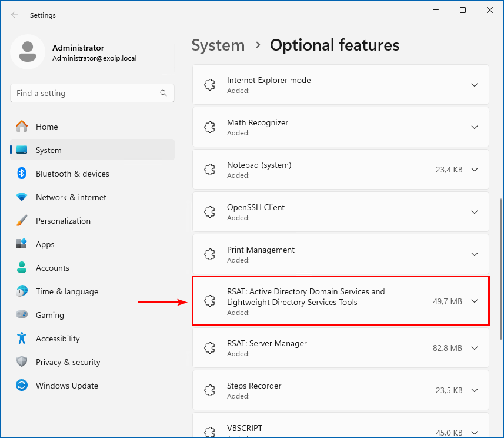This screenshot has height=438, width=504.
Task: Expand the OpenSSH Client chevron
Action: point(475,212)
